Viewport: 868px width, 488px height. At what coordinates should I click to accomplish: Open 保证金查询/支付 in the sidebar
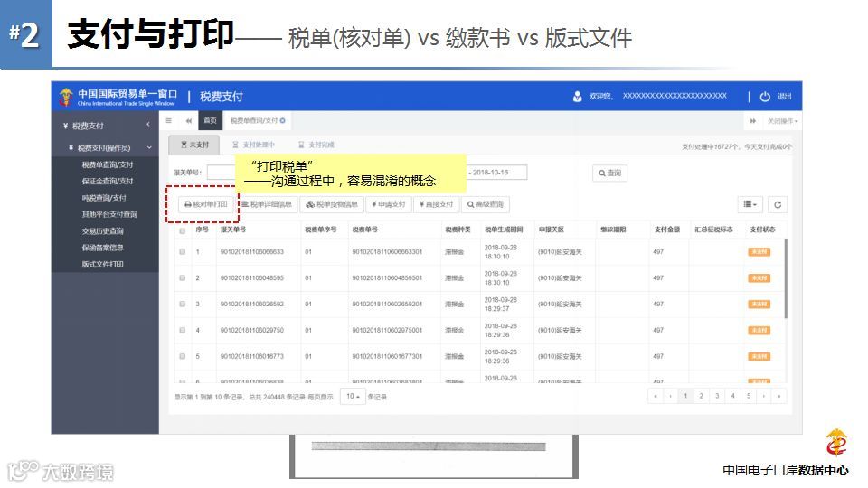108,181
